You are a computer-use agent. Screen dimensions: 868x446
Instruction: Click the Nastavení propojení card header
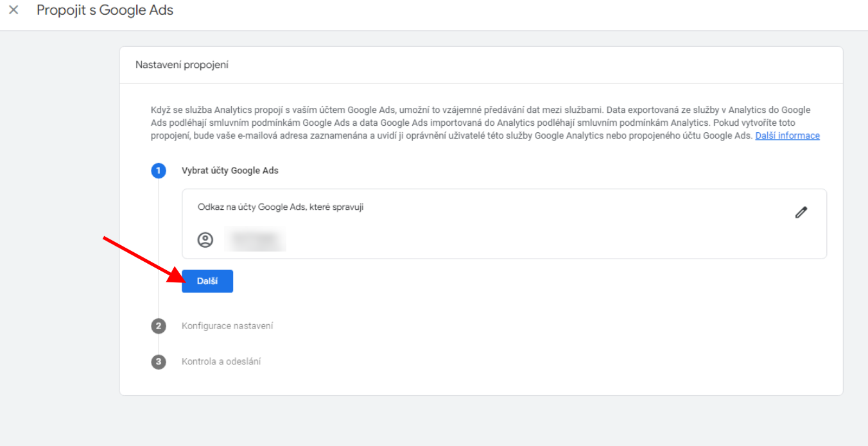click(182, 65)
